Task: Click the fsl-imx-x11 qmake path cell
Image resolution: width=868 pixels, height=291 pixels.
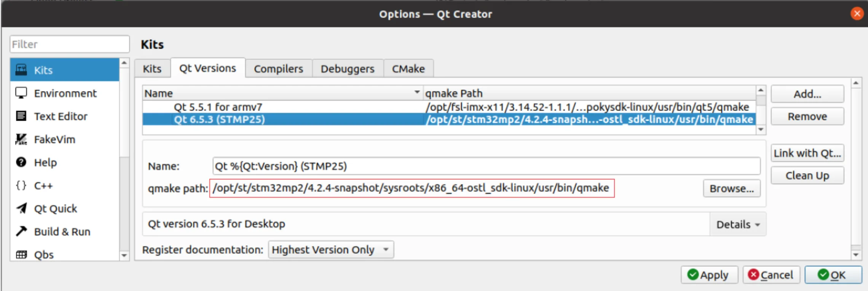Action: tap(587, 107)
